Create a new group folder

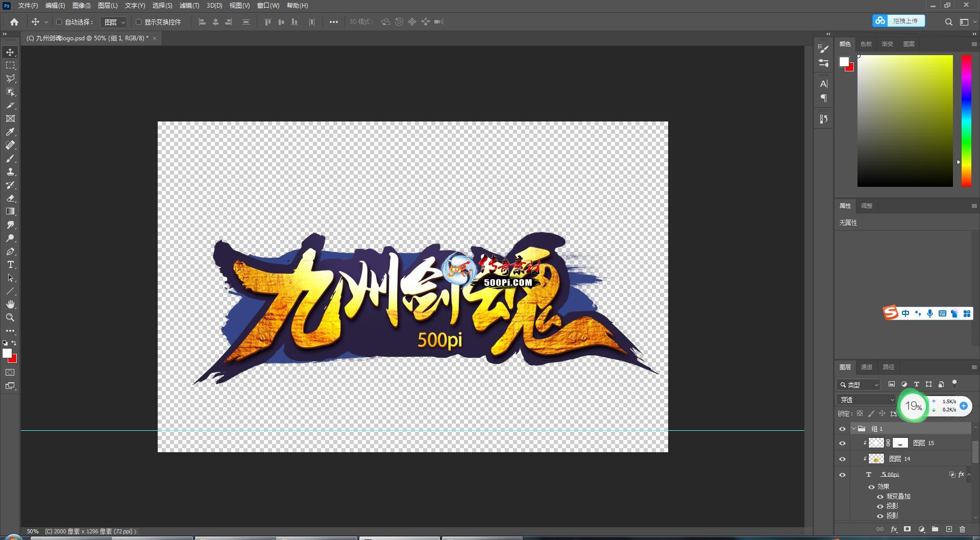[935, 529]
